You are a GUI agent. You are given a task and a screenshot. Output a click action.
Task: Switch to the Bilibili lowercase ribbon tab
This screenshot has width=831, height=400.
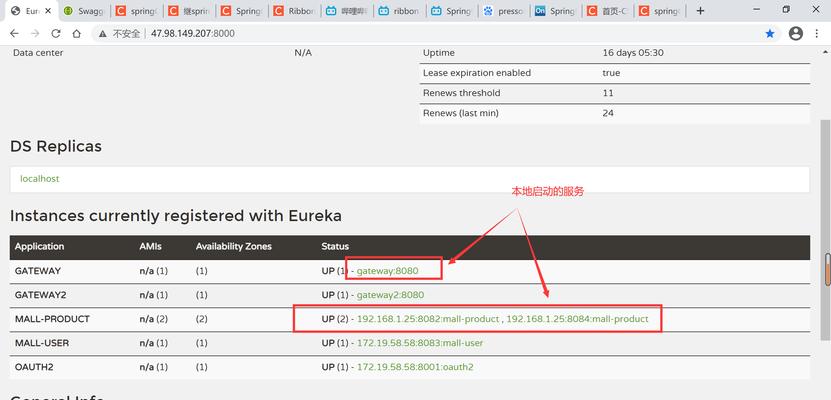[x=399, y=11]
